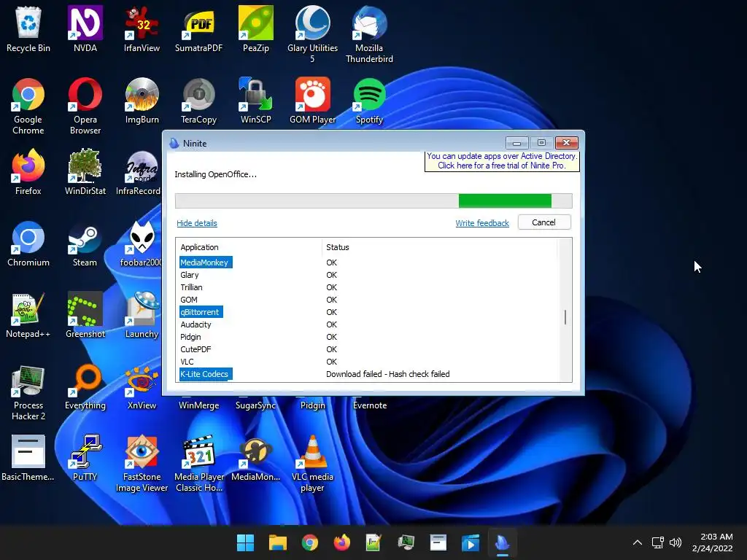Open the Write feedback link
Viewport: 747px width, 560px height.
(x=482, y=223)
